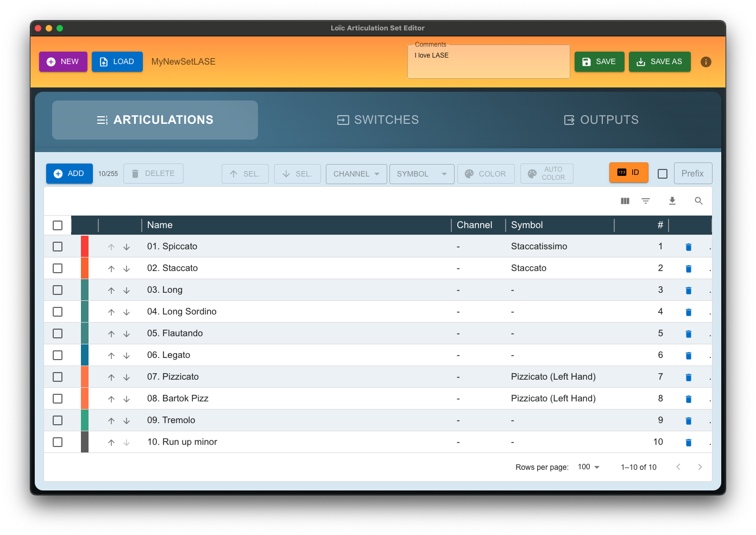Viewport: 756px width, 535px height.
Task: Open the CHANNEL dropdown
Action: (356, 174)
